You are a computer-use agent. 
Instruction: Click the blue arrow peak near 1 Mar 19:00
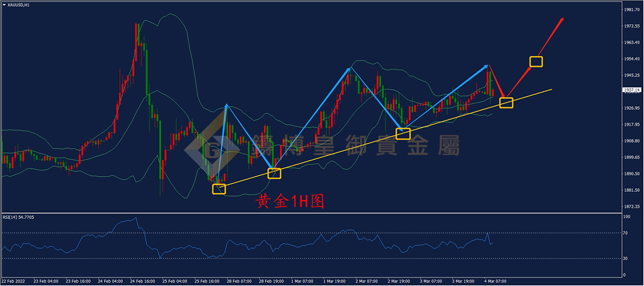point(350,68)
